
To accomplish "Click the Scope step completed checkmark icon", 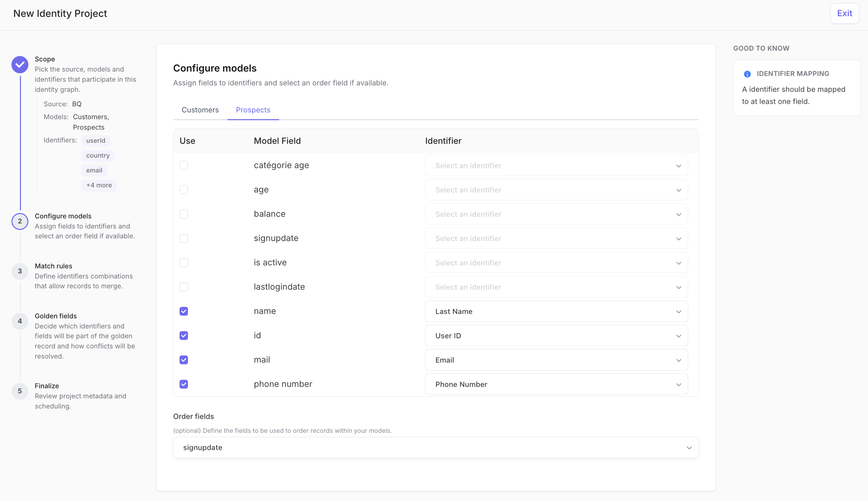I will [x=20, y=65].
